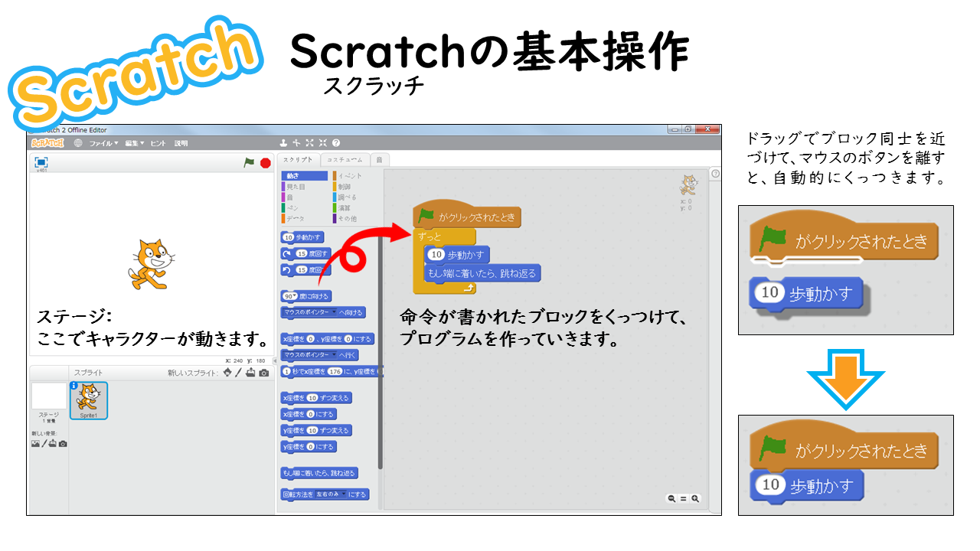Switch to the 音 tab
This screenshot has width=980, height=551.
click(x=380, y=160)
